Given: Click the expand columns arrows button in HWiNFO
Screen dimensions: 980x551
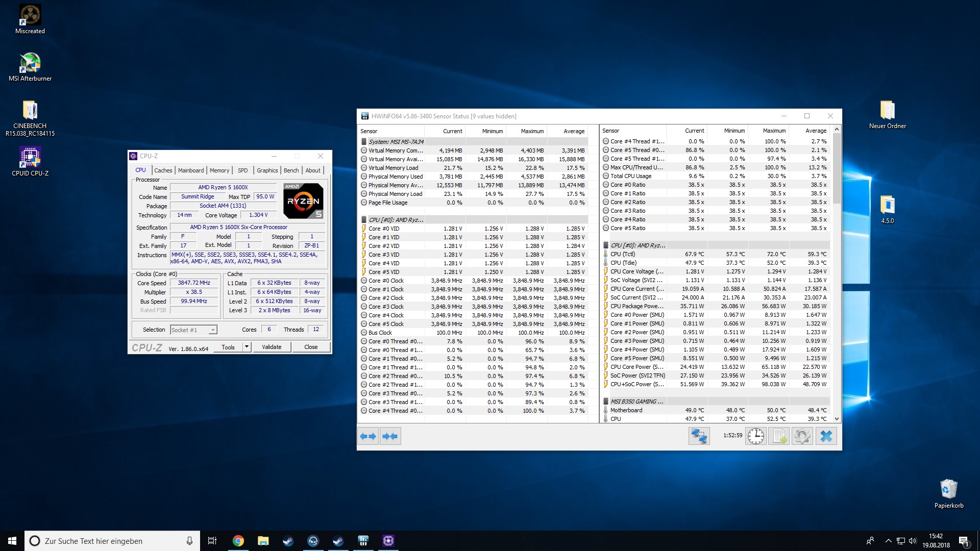Looking at the screenshot, I should [x=367, y=436].
